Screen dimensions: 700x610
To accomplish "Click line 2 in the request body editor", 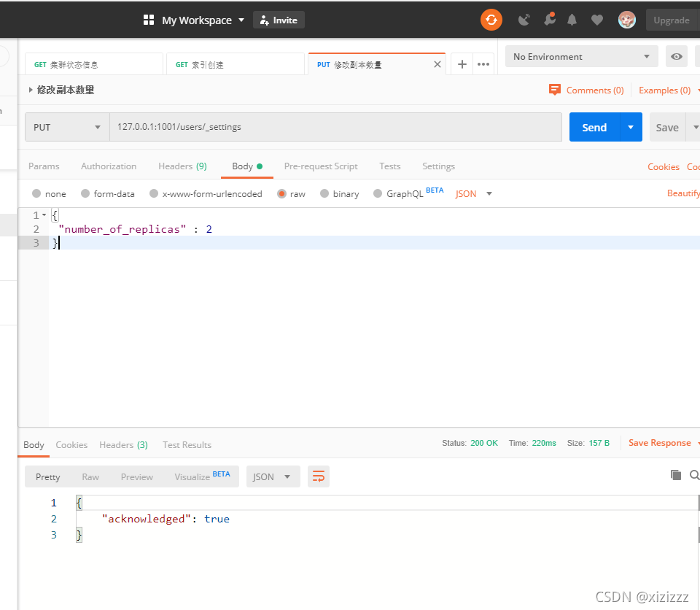I will (374, 229).
